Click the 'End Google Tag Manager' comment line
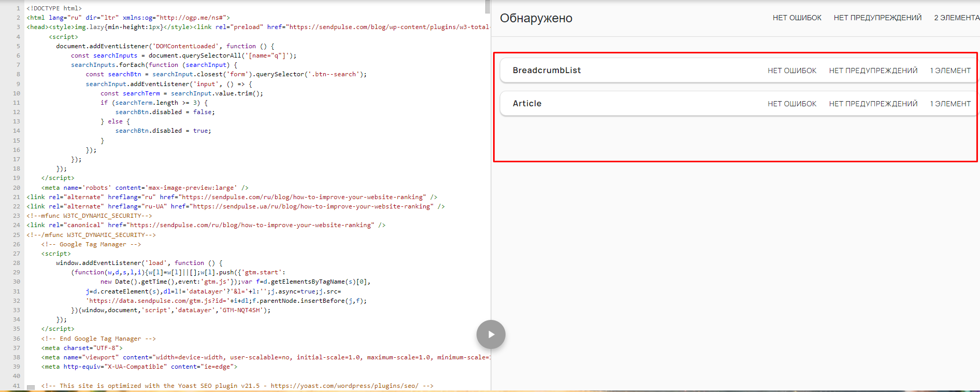The width and height of the screenshot is (980, 392). click(98, 339)
